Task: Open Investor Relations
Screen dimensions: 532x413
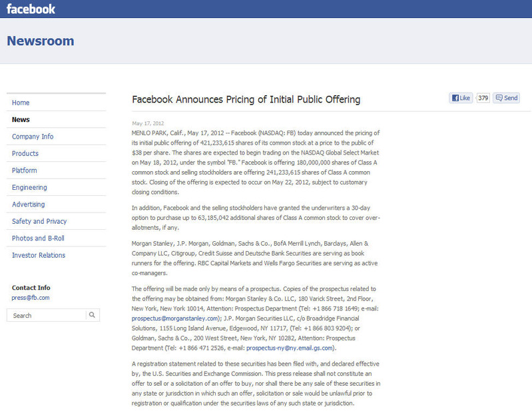Action: (39, 255)
